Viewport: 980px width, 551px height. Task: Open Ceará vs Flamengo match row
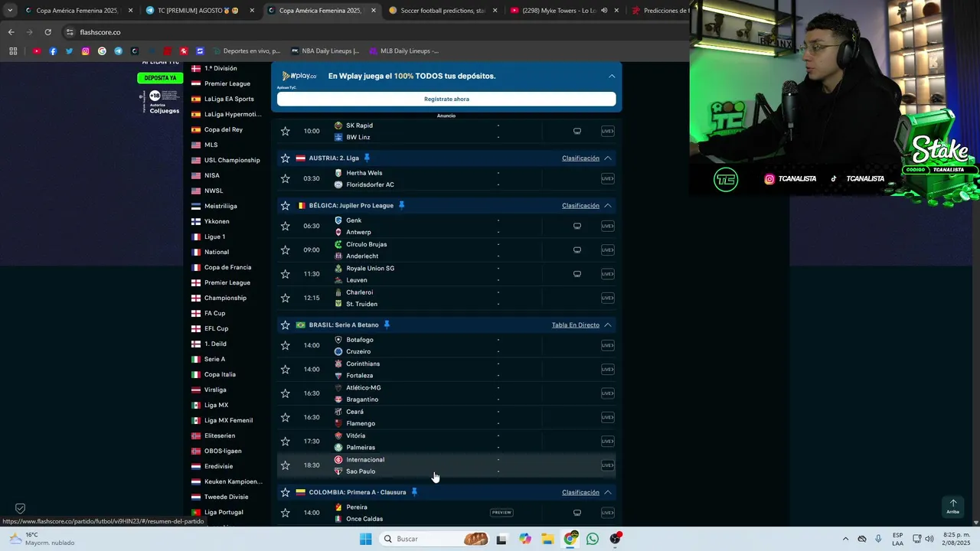pyautogui.click(x=446, y=417)
